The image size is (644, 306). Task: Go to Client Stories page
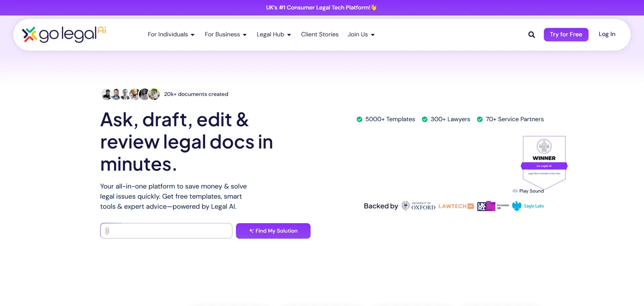pyautogui.click(x=320, y=34)
